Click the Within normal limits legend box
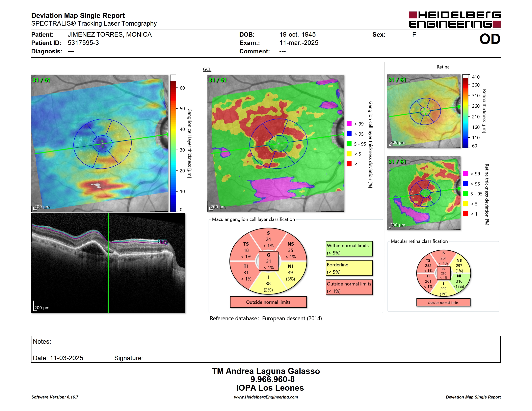 [349, 249]
